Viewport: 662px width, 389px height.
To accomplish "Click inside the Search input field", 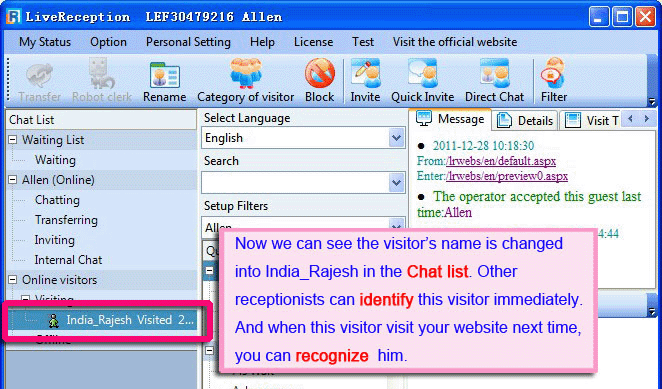I will [x=295, y=183].
